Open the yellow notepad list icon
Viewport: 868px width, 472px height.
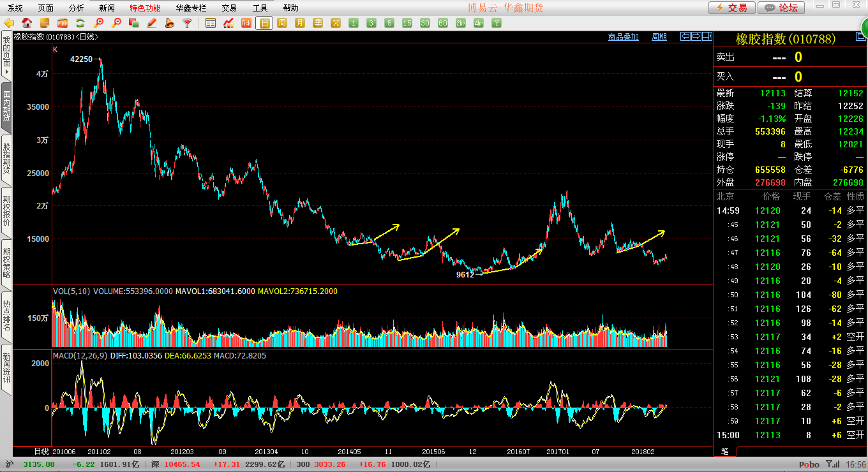pyautogui.click(x=45, y=23)
